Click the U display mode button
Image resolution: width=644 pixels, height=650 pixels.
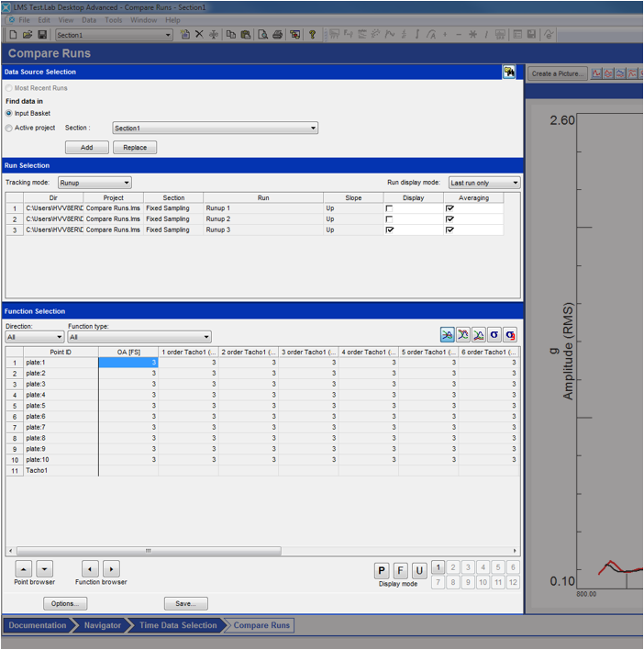point(419,571)
